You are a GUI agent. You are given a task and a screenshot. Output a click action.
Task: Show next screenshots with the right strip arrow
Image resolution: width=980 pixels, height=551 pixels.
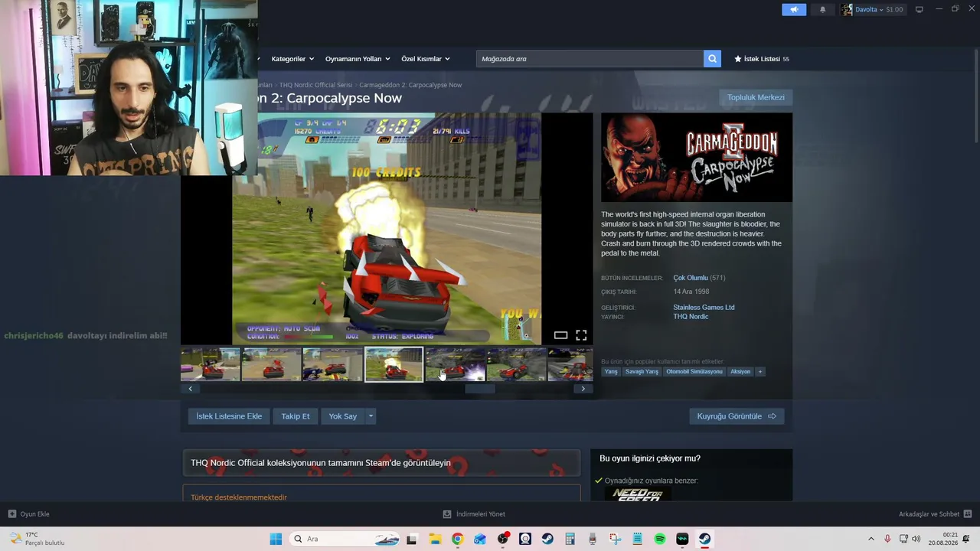583,389
